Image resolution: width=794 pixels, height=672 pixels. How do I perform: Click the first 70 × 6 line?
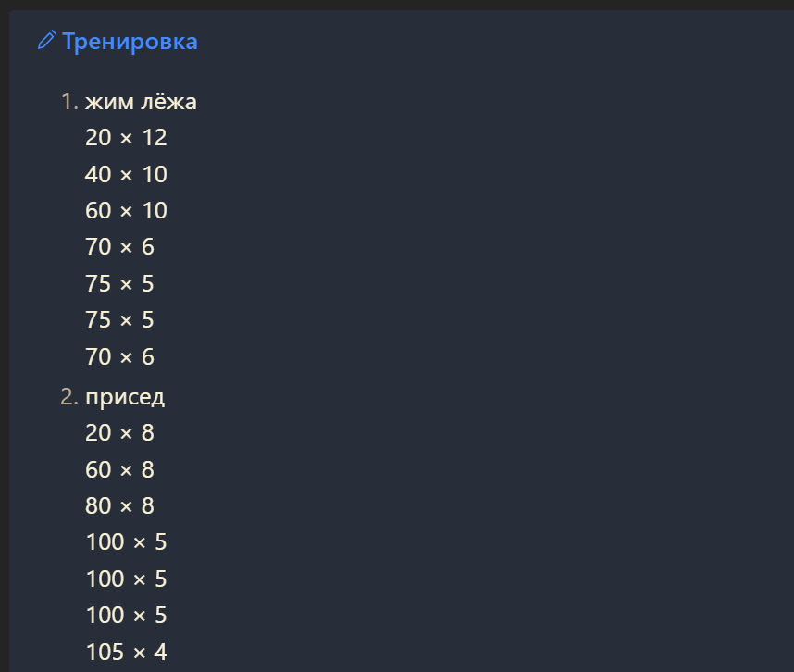[x=119, y=247]
